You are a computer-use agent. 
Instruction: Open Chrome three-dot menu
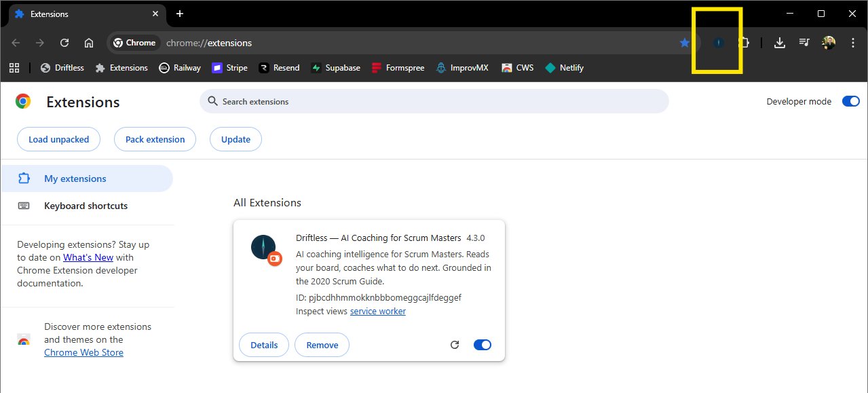(x=852, y=43)
